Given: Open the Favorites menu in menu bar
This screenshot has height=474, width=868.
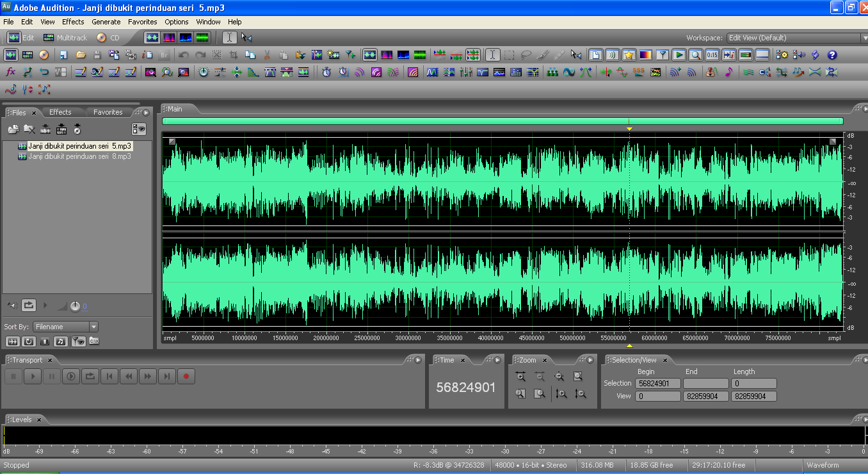Looking at the screenshot, I should pyautogui.click(x=142, y=22).
